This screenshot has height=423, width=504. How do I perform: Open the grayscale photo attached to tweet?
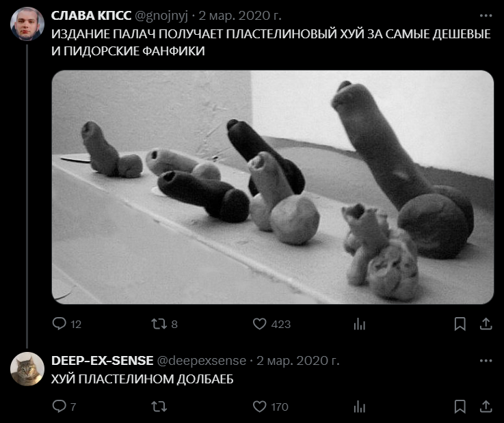click(x=273, y=187)
